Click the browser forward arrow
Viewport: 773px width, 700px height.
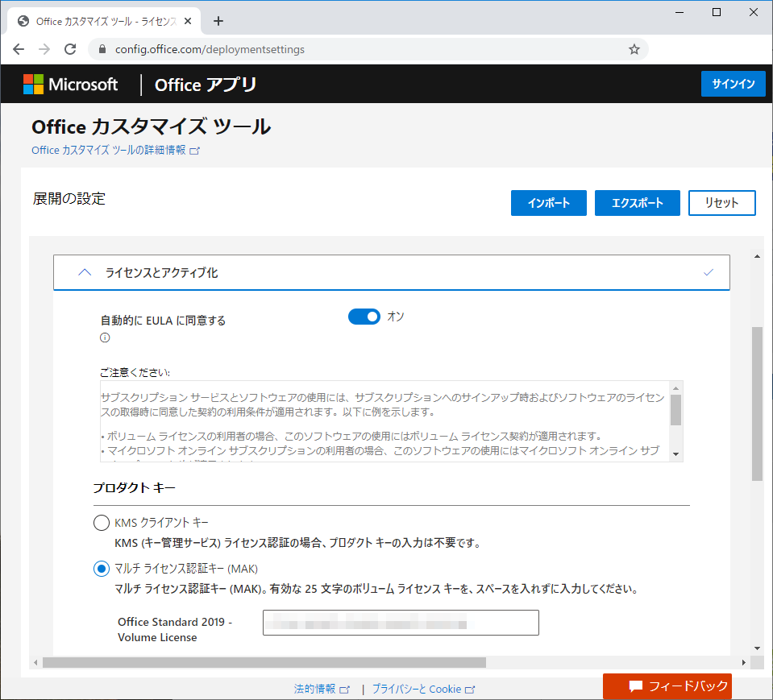pyautogui.click(x=44, y=49)
